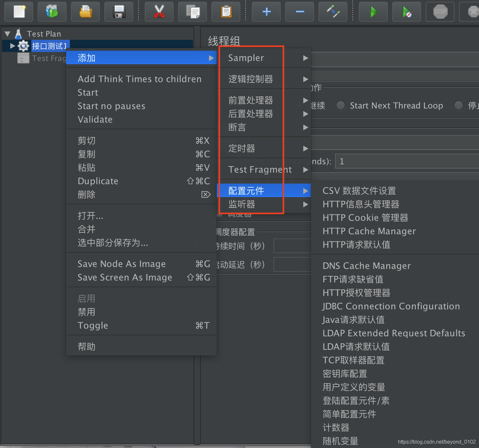Select CSV 数据文件设置 config element
The height and width of the screenshot is (448, 479).
pos(395,191)
